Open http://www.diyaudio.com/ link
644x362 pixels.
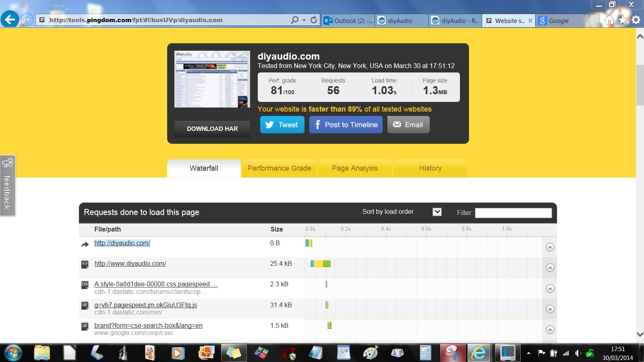(x=130, y=263)
